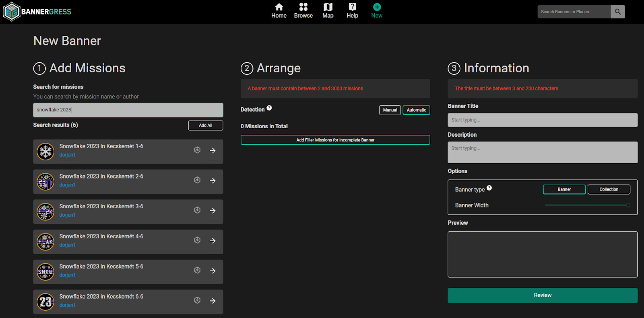The image size is (644, 318).
Task: Click the search magnifier icon
Action: [x=617, y=12]
